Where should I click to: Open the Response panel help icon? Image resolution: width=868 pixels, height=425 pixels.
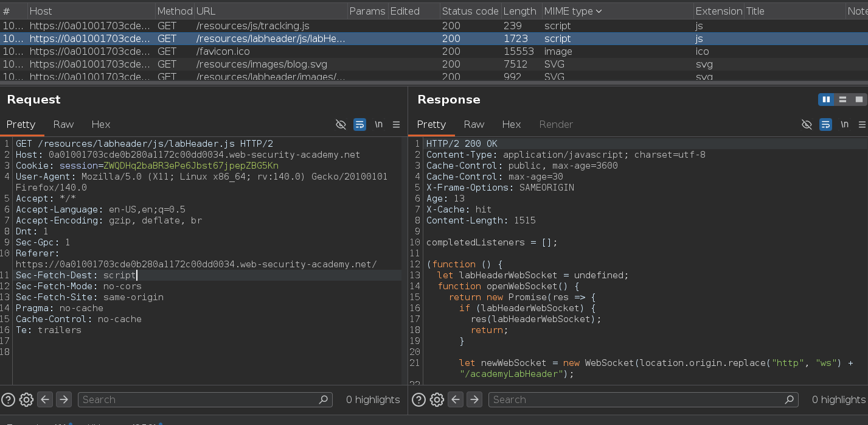[x=419, y=399]
